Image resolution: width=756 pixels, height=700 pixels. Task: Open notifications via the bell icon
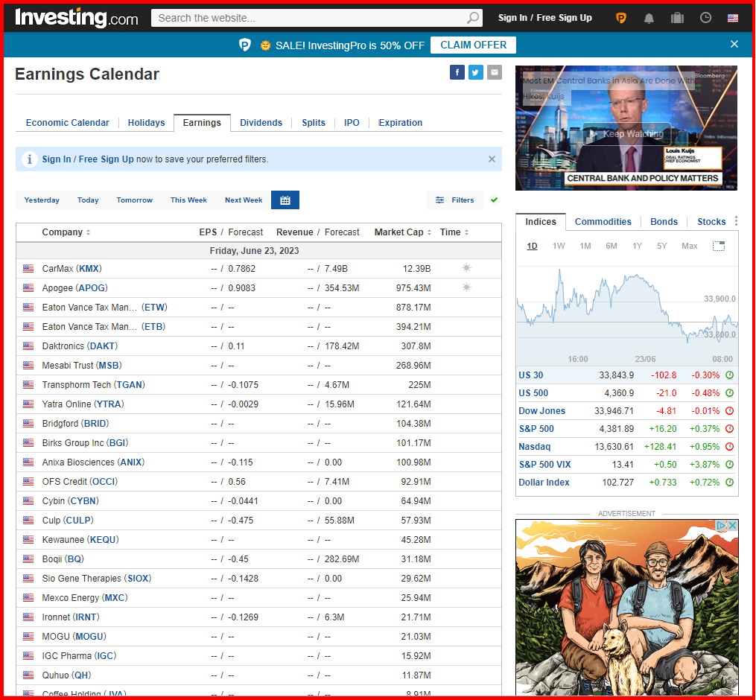(649, 17)
